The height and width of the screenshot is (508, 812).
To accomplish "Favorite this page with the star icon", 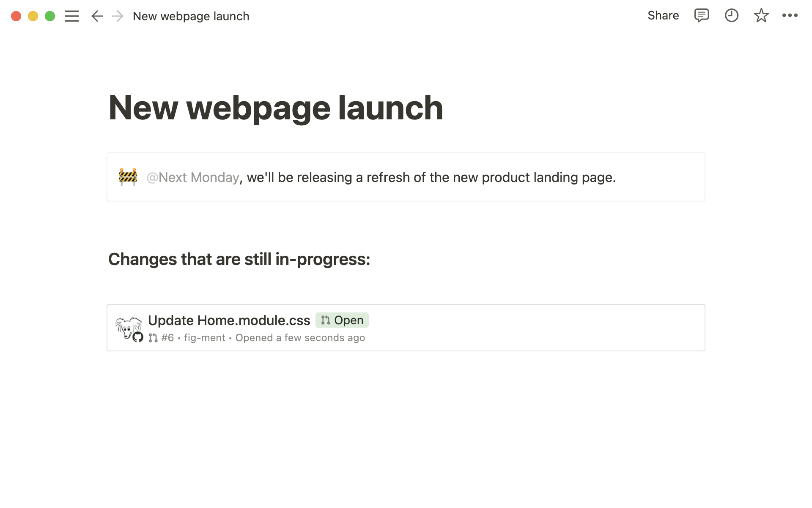I will pyautogui.click(x=761, y=16).
